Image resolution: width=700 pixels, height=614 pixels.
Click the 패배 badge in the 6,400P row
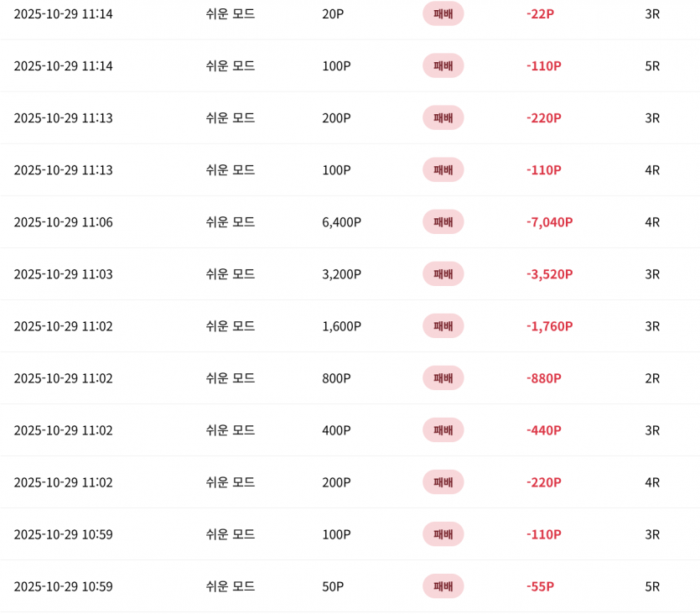click(443, 222)
